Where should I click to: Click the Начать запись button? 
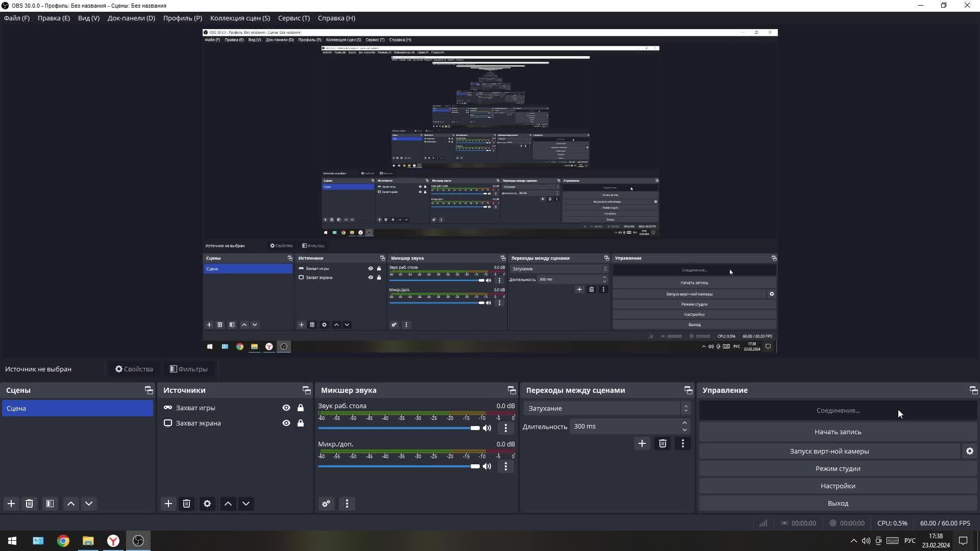837,432
